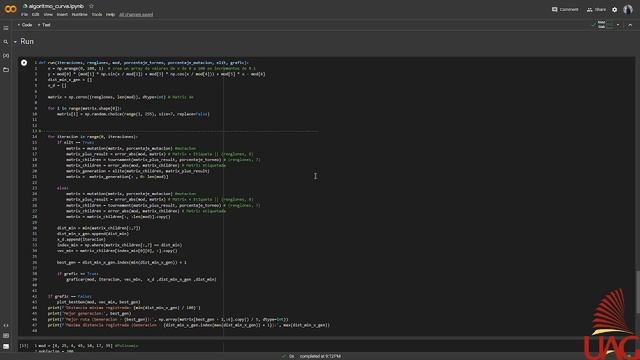
Task: Open the View menu
Action: click(48, 14)
